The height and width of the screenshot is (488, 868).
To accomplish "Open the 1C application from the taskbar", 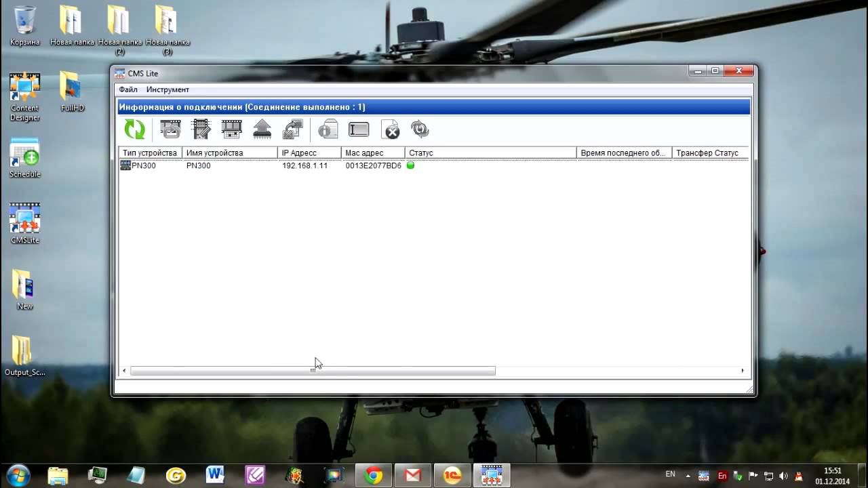I will coord(452,475).
